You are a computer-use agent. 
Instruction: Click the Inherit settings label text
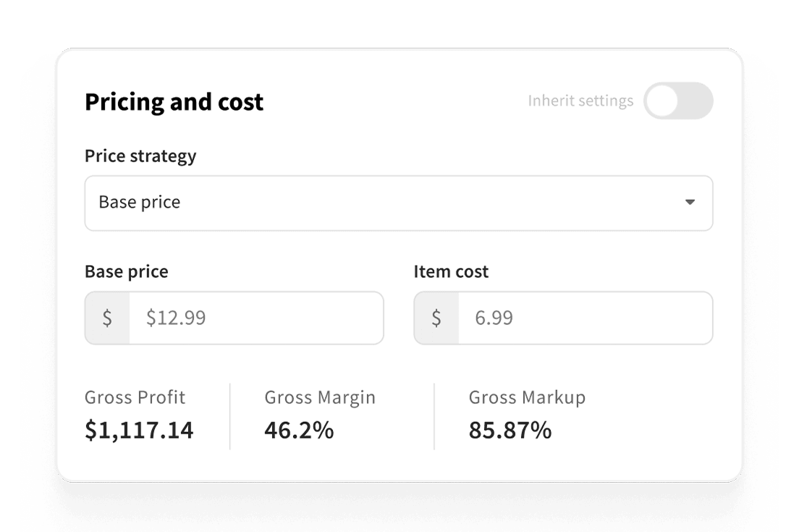(580, 101)
